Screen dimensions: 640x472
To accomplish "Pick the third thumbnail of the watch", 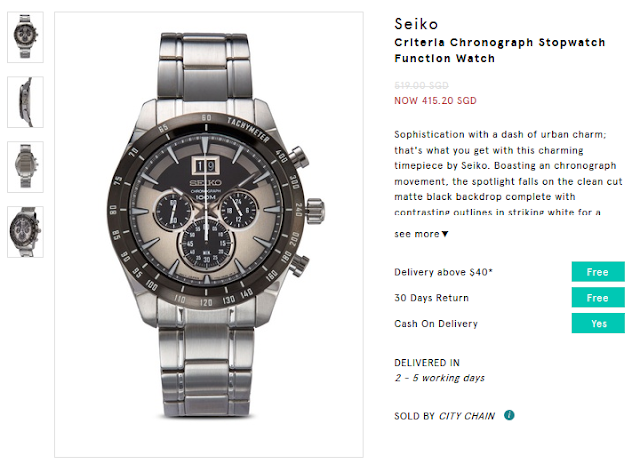I will pyautogui.click(x=25, y=166).
